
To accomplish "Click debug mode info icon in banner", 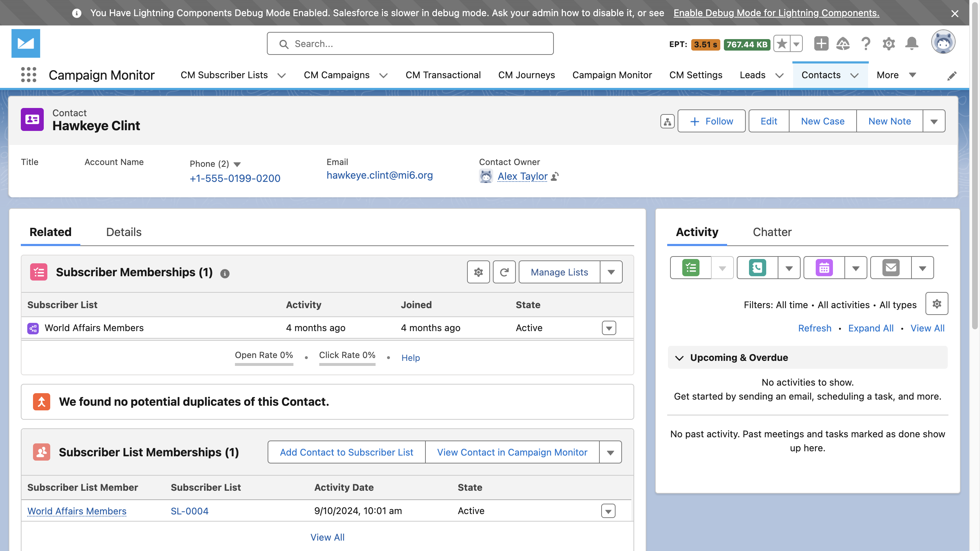I will [76, 13].
